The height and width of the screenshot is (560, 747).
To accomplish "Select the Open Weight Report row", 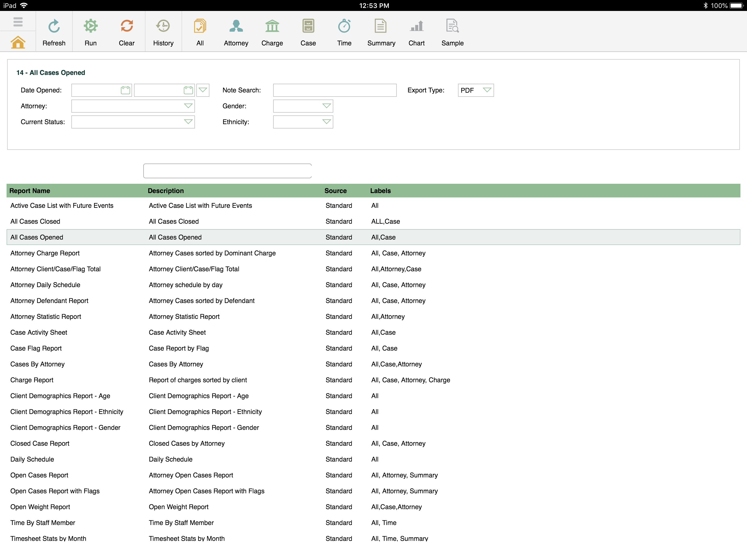I will [x=373, y=507].
